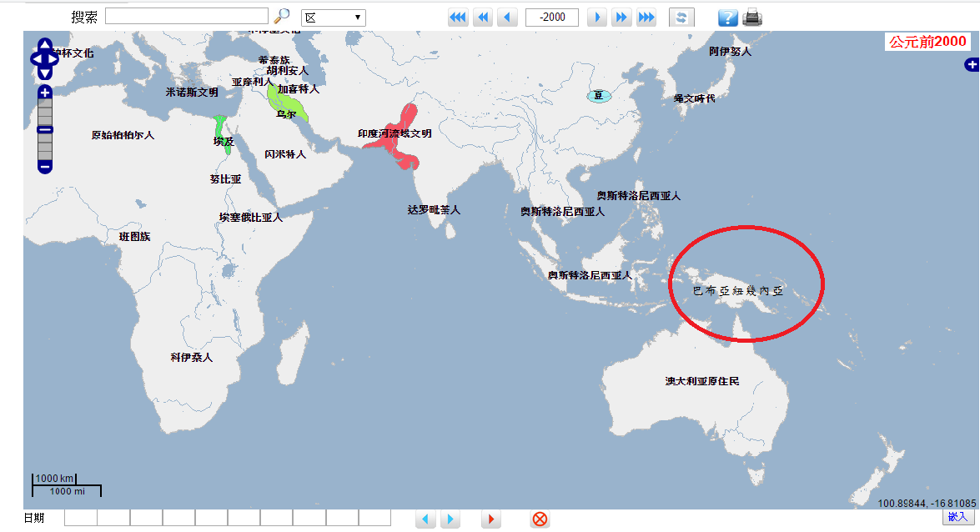Click the double-right arrow year button
Image resolution: width=980 pixels, height=532 pixels.
coord(621,18)
